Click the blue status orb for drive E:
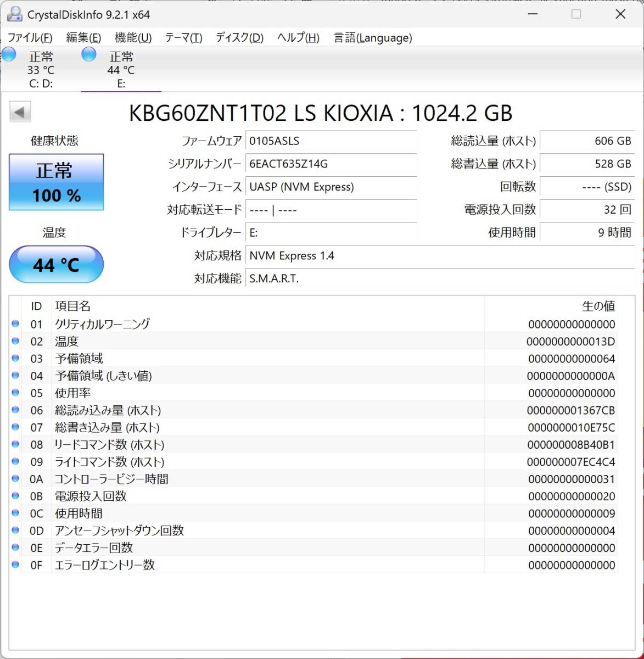 89,54
